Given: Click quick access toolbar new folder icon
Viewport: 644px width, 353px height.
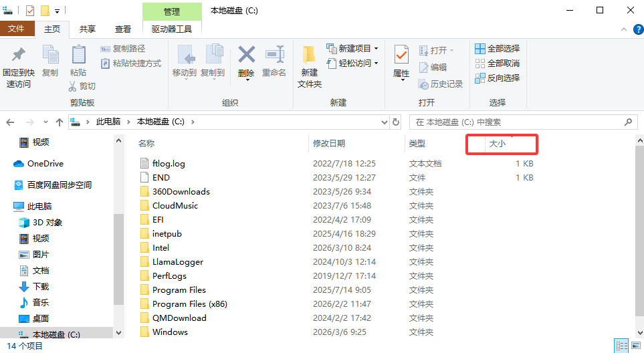Looking at the screenshot, I should tap(45, 11).
